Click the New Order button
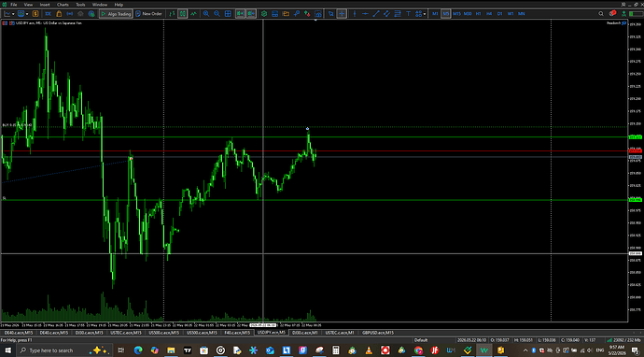The height and width of the screenshot is (357, 644). point(148,14)
